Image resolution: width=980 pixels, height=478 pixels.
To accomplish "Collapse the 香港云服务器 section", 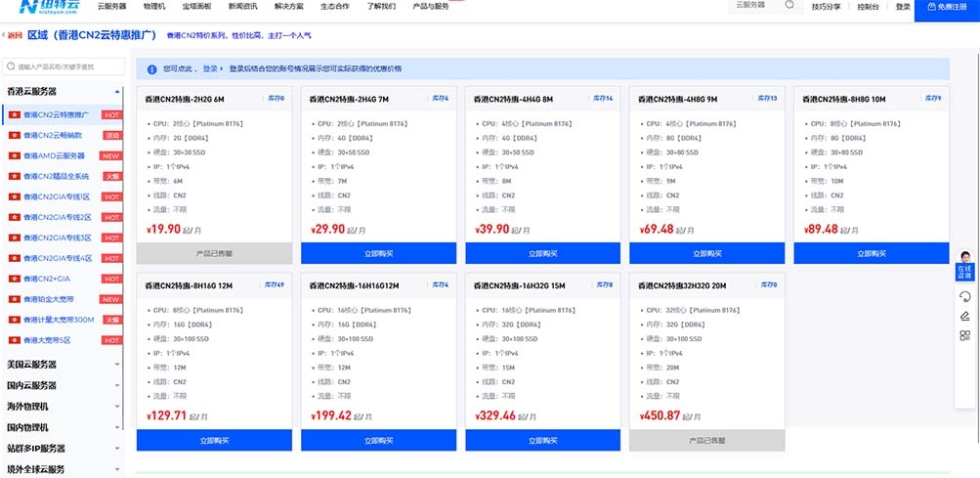I will point(117,91).
